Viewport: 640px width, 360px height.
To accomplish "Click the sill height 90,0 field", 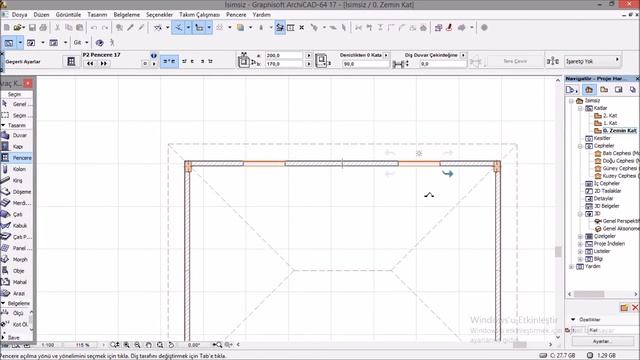I will point(366,64).
